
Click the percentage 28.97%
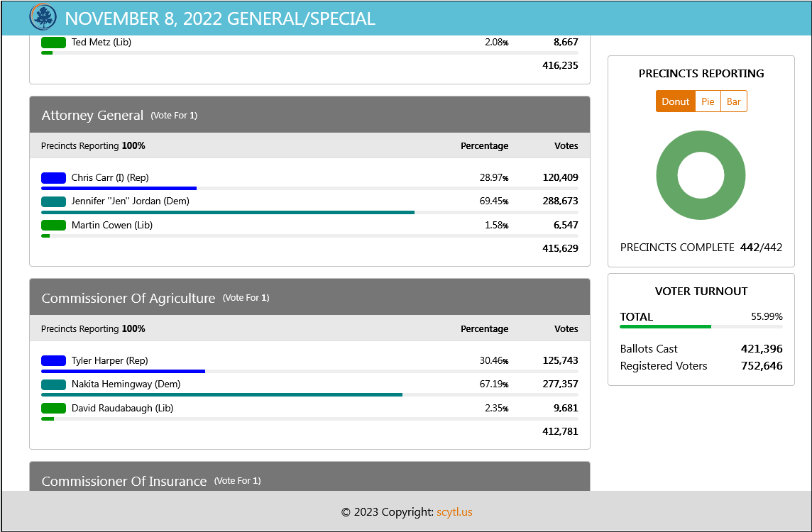coord(494,177)
